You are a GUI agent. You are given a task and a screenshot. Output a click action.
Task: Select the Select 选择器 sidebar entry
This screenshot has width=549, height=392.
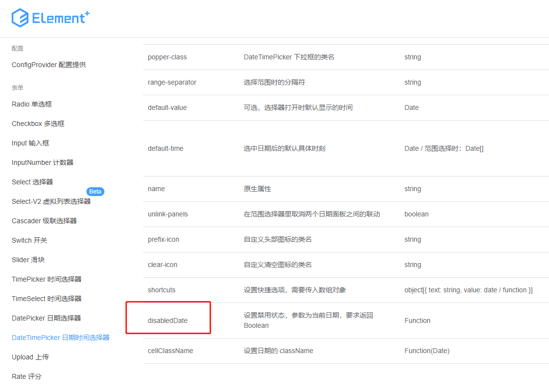click(x=32, y=181)
